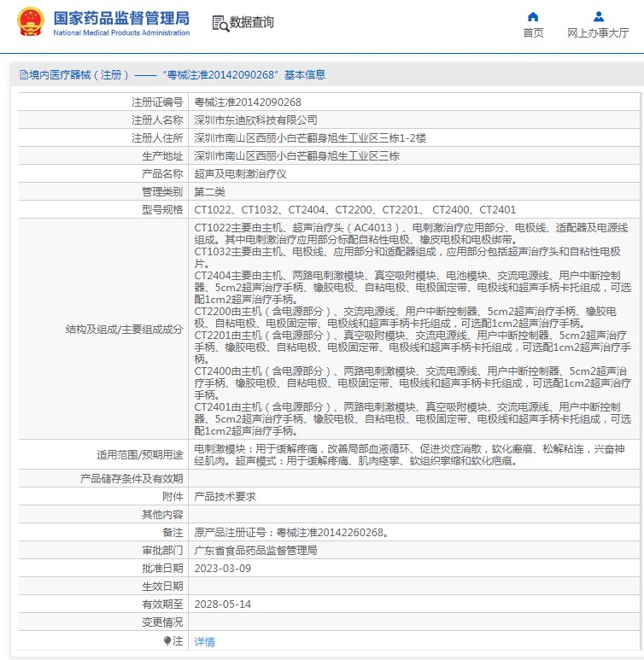Click the 备注 label
Screen dimensions: 644x660
[173, 533]
